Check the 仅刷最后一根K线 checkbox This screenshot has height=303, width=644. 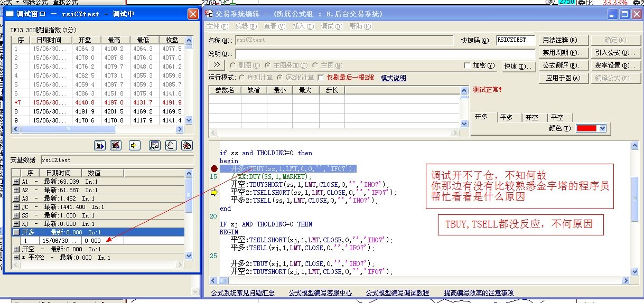coord(321,78)
